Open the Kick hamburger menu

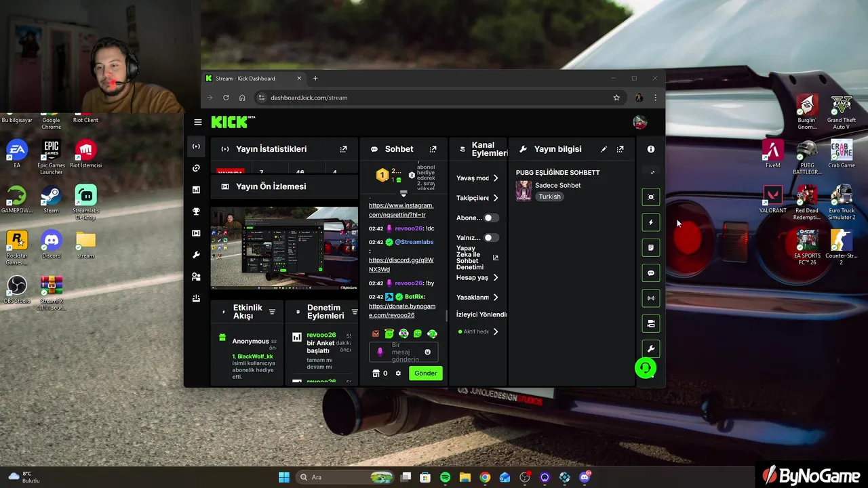198,122
